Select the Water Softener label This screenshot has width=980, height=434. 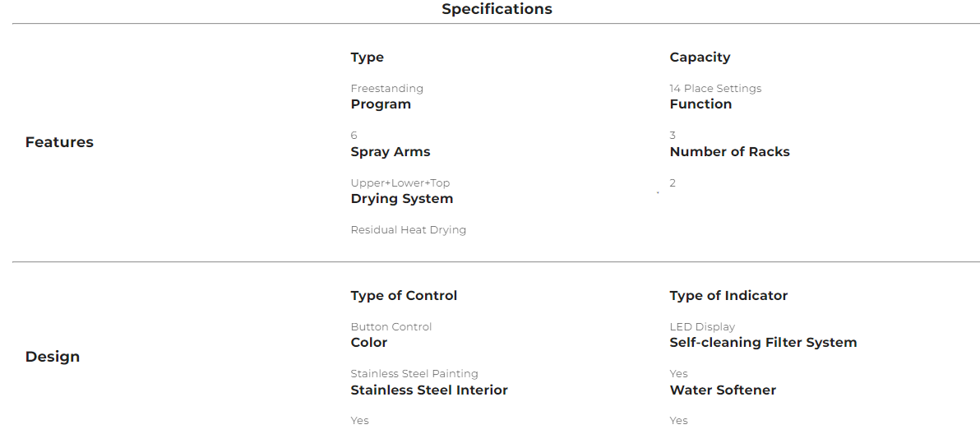(723, 390)
